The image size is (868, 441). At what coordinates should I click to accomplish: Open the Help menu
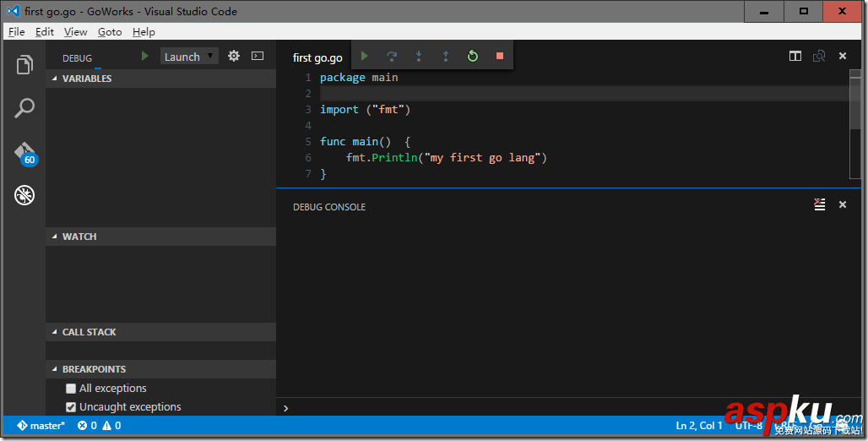coord(144,31)
